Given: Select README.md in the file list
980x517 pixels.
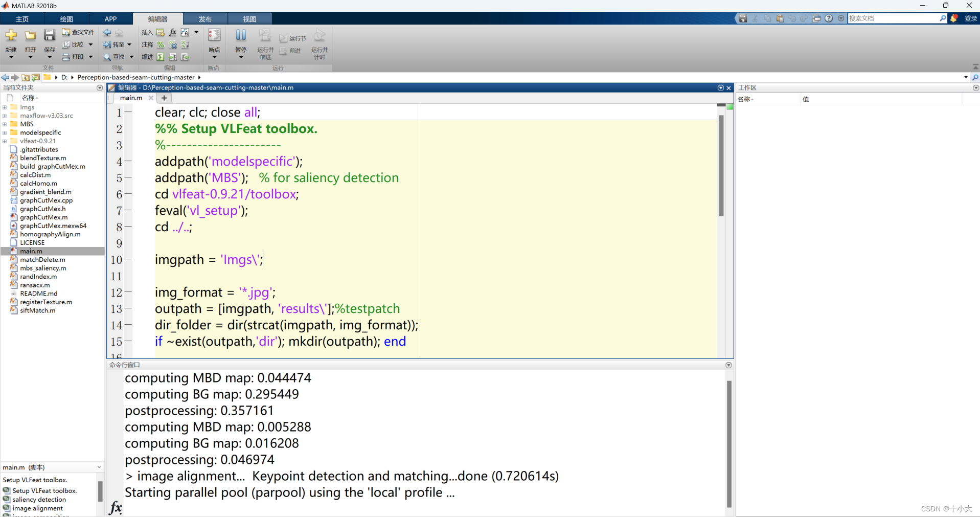Looking at the screenshot, I should [38, 294].
